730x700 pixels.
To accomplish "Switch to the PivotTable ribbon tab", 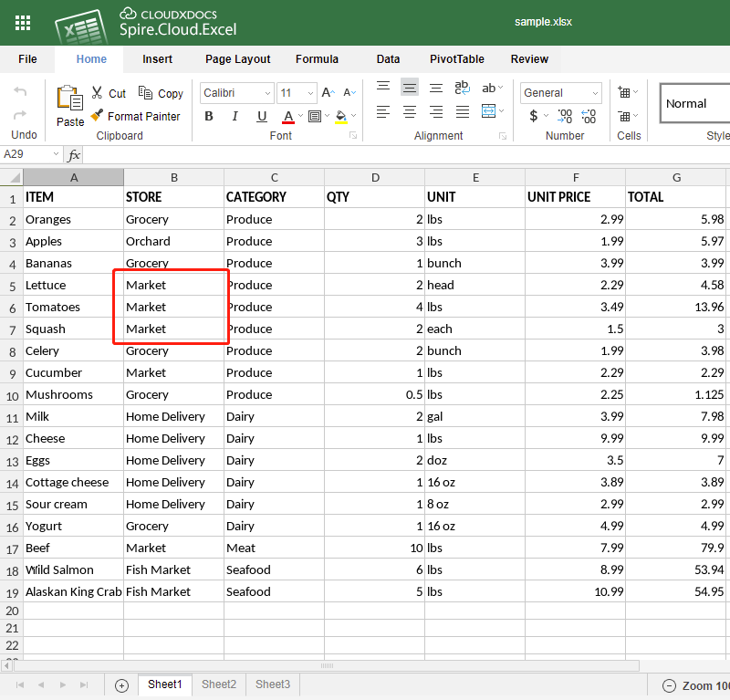I will click(x=456, y=58).
